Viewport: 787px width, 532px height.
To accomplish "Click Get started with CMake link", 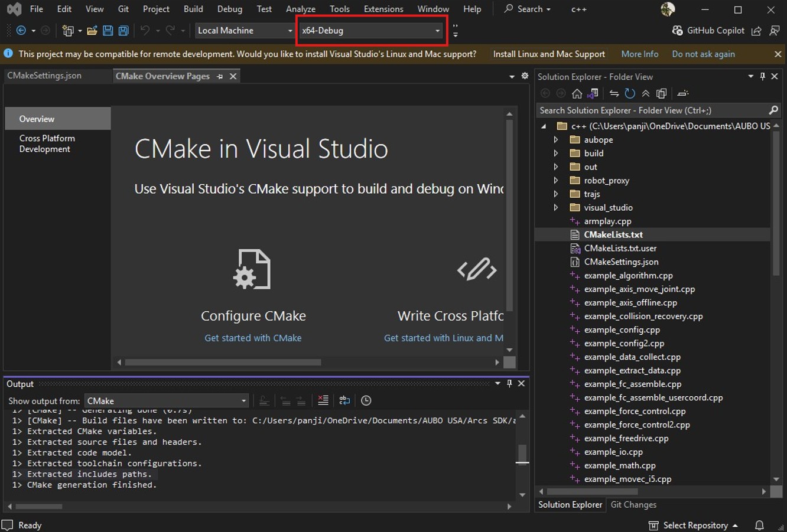I will pos(253,338).
